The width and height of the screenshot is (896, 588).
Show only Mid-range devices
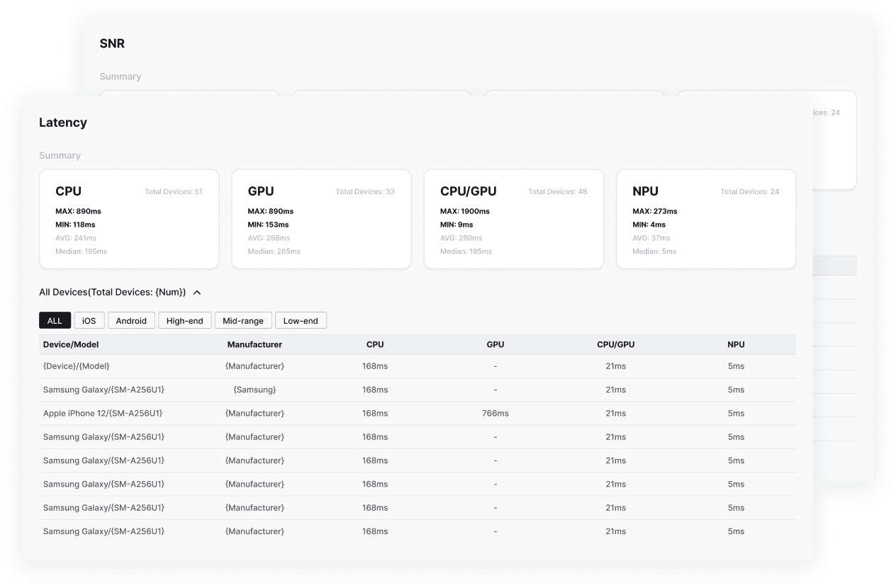(x=243, y=321)
